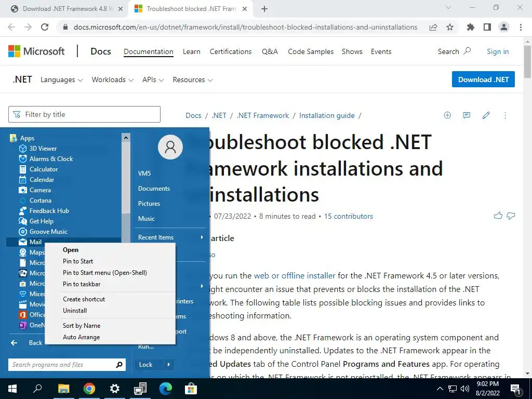Click the user avatar in Start menu
The height and width of the screenshot is (399, 532).
(170, 147)
